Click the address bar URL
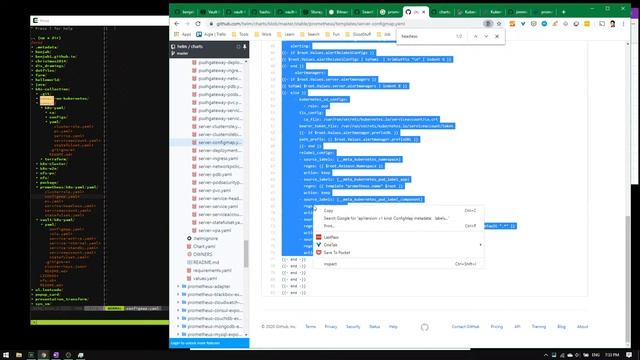 [311, 24]
